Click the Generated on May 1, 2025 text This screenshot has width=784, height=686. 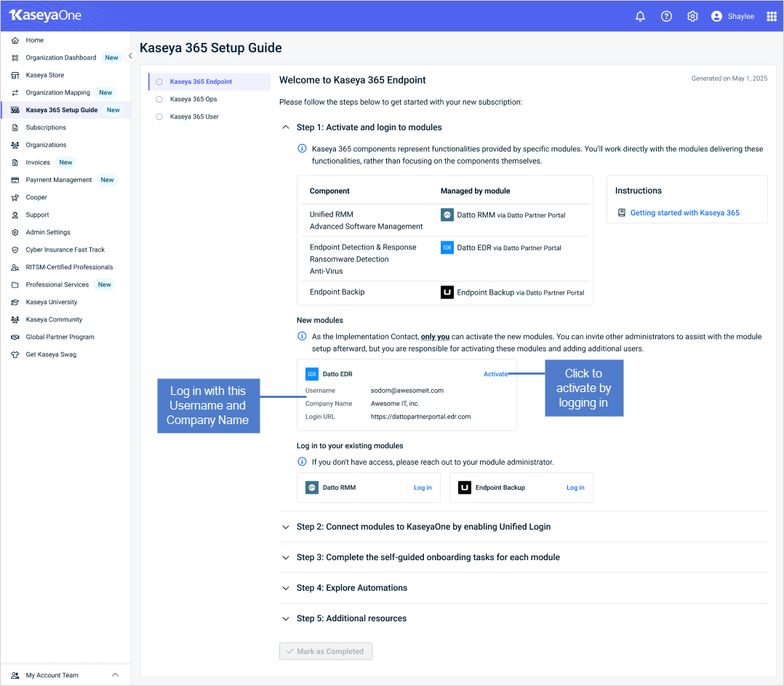(729, 79)
